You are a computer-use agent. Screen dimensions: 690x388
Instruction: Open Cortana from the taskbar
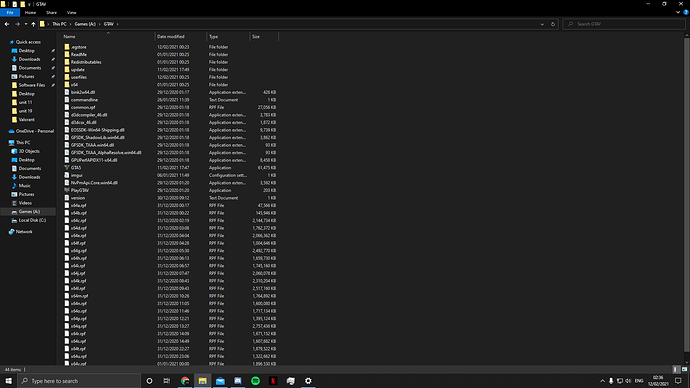pyautogui.click(x=149, y=381)
